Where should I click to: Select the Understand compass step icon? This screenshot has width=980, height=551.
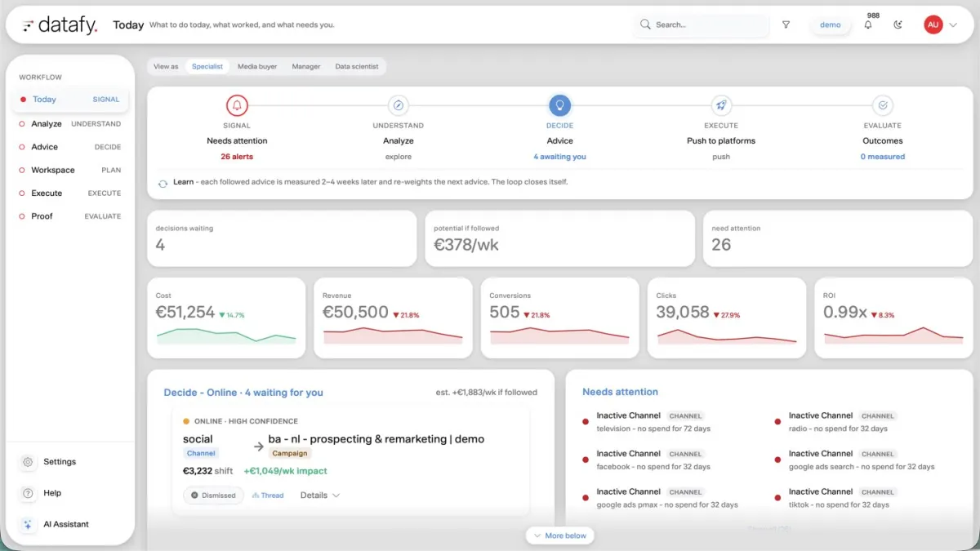(399, 105)
